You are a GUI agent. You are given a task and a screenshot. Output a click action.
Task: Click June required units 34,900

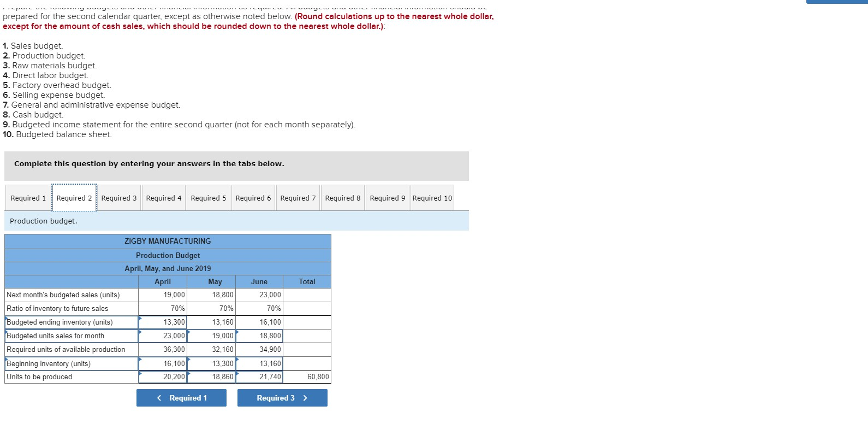coord(259,350)
